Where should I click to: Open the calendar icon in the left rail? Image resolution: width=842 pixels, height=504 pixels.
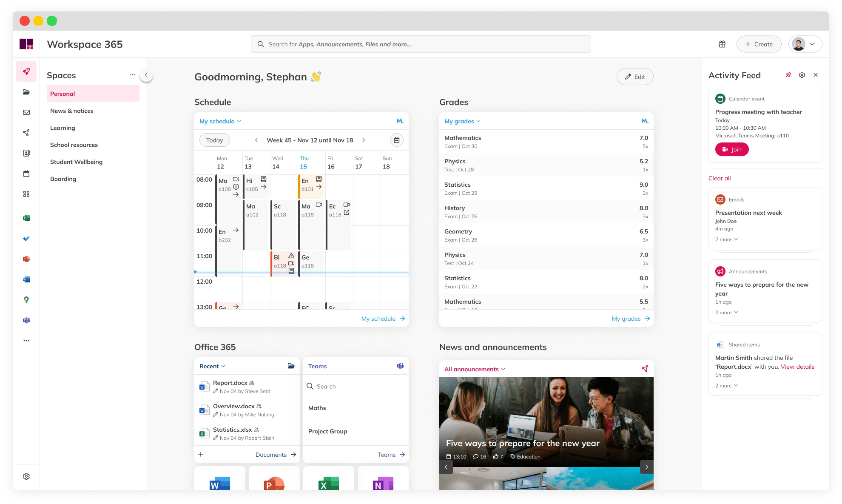click(x=26, y=174)
